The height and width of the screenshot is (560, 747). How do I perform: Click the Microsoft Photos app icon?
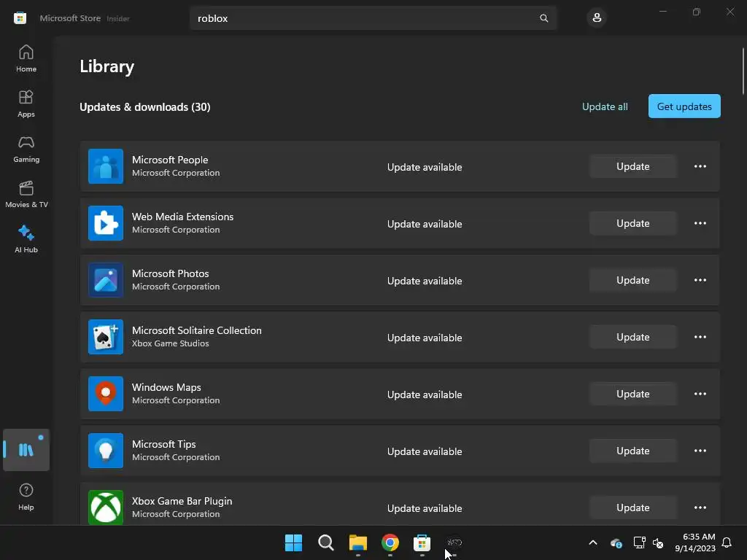(x=106, y=280)
